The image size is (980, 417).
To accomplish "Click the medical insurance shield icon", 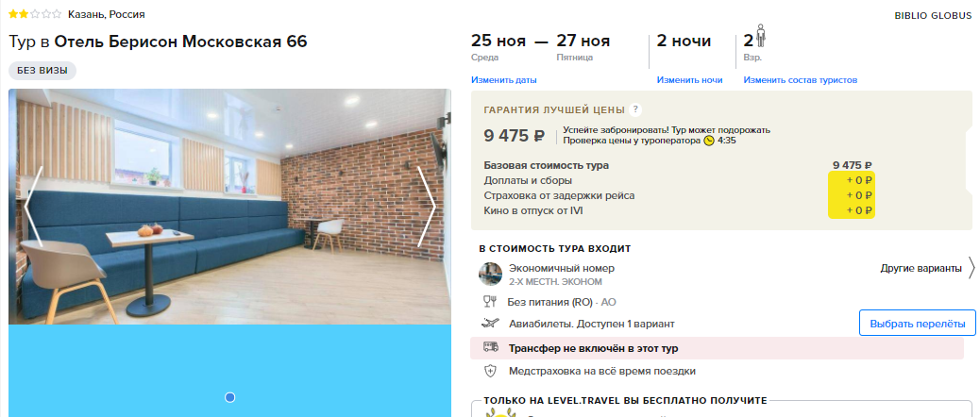I will tap(491, 371).
